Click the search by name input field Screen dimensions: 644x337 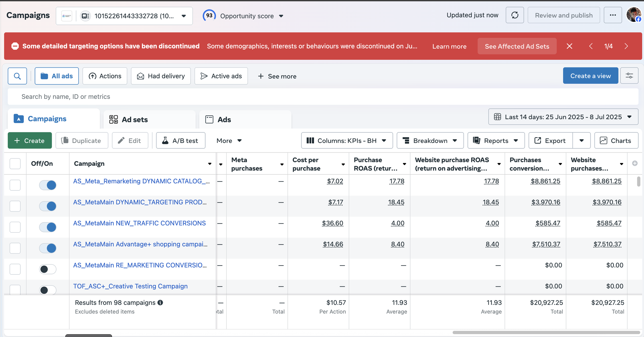pos(323,97)
